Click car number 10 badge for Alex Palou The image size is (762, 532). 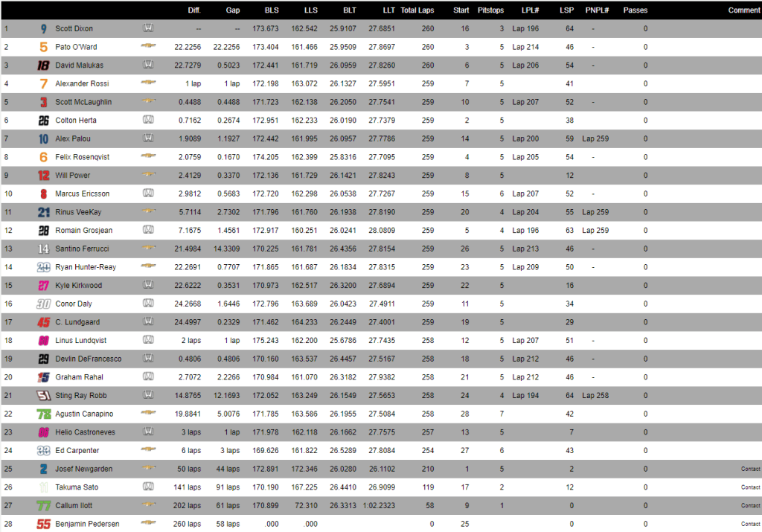(44, 139)
